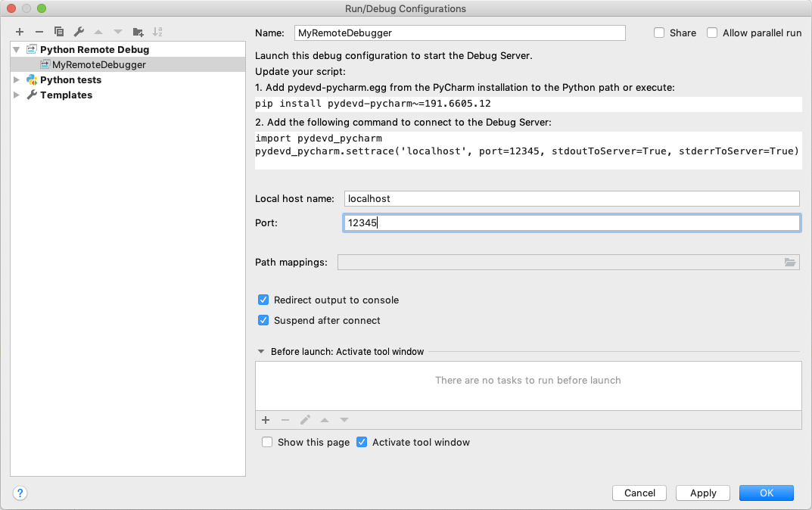The image size is (812, 510).
Task: Create a new folder for configurations
Action: (x=138, y=32)
